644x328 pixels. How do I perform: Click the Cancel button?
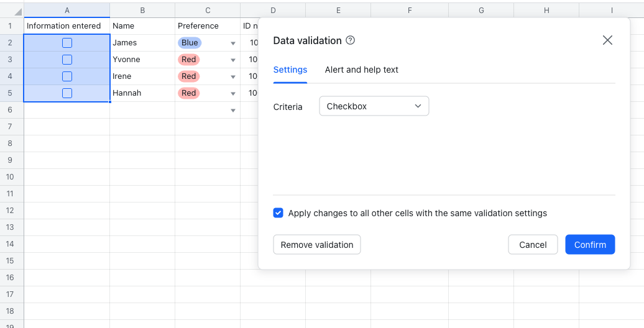pyautogui.click(x=533, y=245)
